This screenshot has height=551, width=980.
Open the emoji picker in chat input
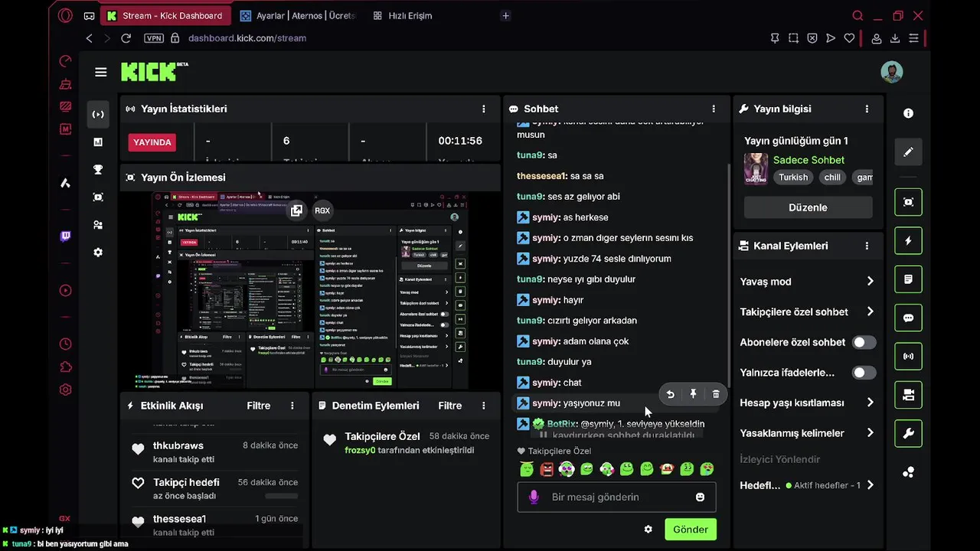[x=700, y=497]
